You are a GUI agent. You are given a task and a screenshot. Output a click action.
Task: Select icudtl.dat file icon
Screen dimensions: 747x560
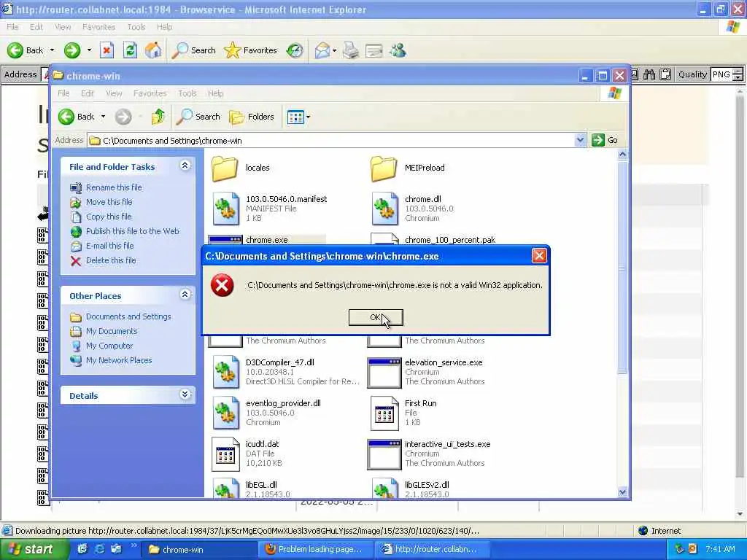(x=226, y=454)
